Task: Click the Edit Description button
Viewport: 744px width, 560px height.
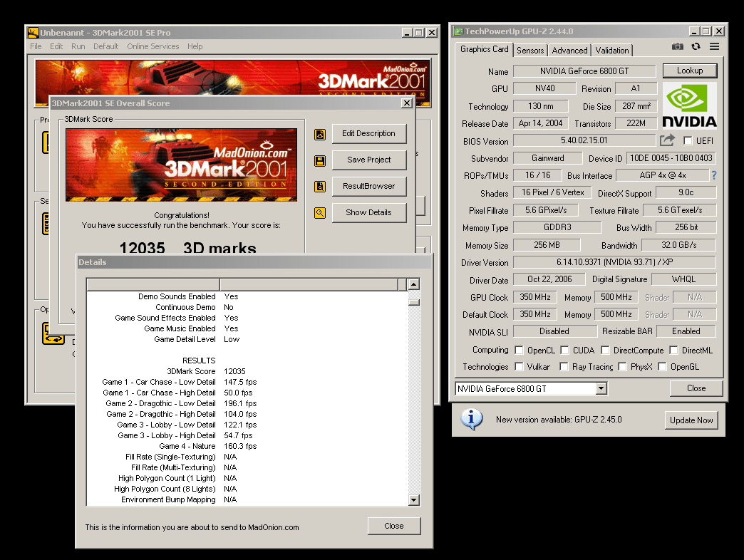Action: tap(368, 134)
